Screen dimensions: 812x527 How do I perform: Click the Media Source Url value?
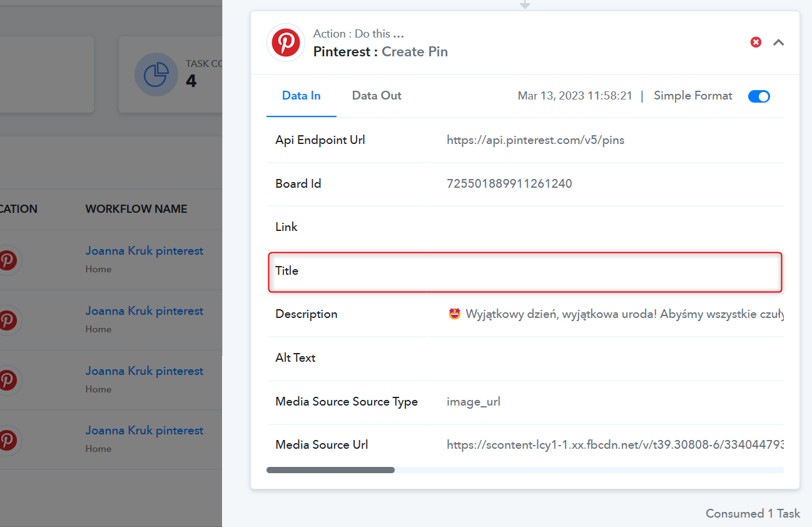(x=615, y=445)
